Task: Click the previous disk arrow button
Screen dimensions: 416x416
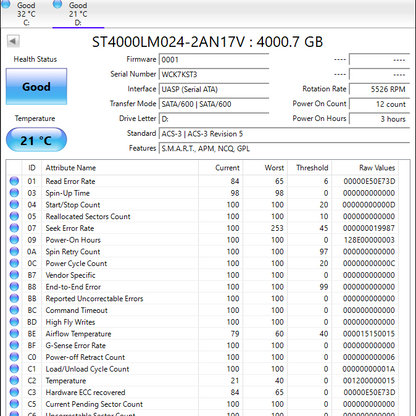Action: (13, 41)
